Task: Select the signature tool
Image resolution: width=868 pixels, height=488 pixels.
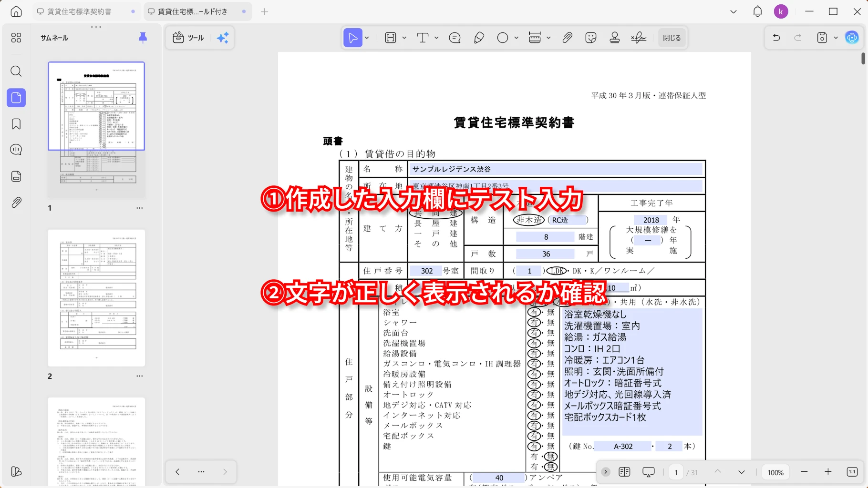Action: tap(639, 38)
